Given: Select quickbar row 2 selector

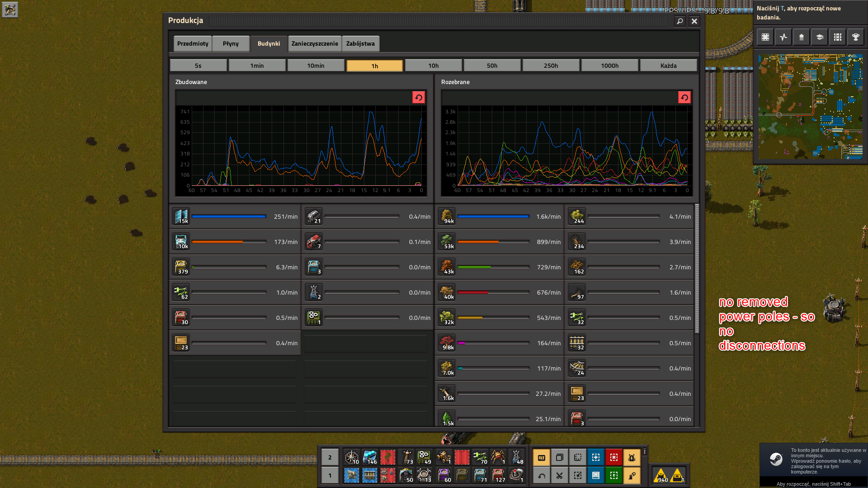Looking at the screenshot, I should pyautogui.click(x=330, y=457).
